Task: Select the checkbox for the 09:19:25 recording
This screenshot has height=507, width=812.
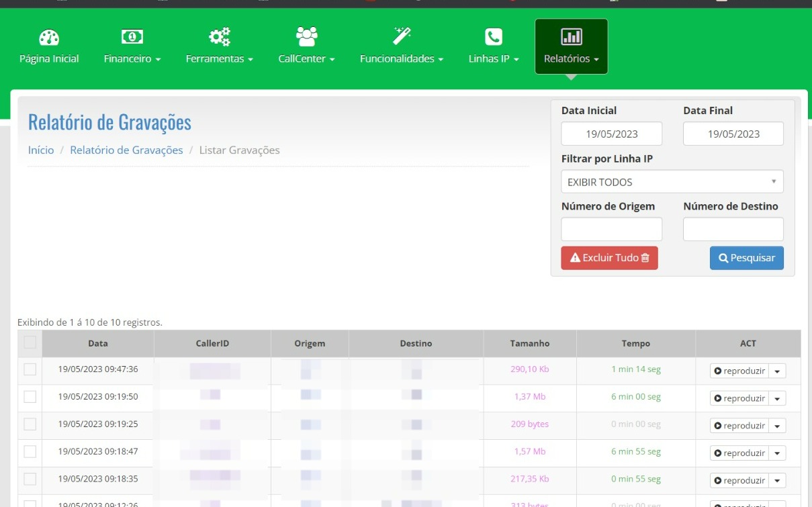Action: tap(30, 424)
